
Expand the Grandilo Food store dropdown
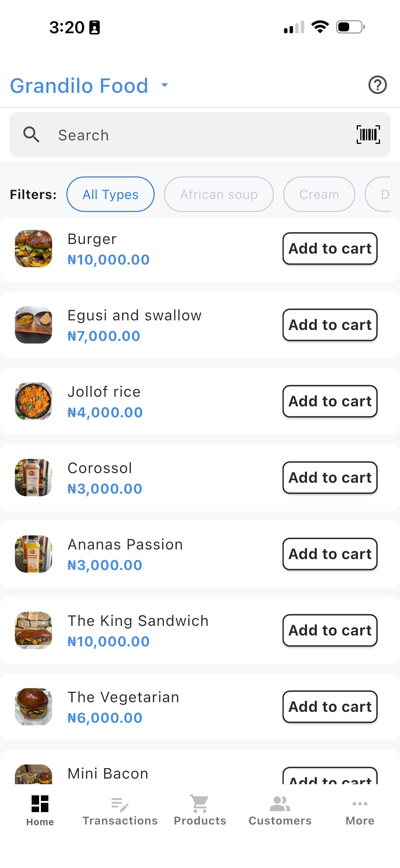click(x=164, y=85)
